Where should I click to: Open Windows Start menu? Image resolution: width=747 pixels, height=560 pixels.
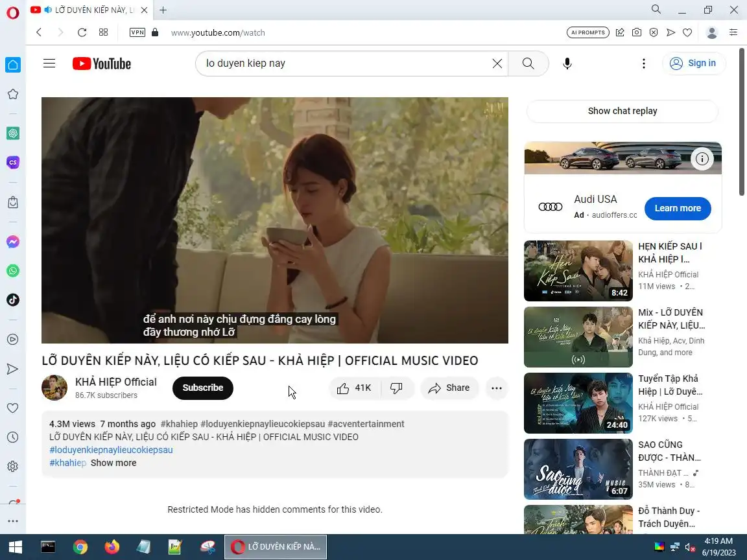(16, 547)
